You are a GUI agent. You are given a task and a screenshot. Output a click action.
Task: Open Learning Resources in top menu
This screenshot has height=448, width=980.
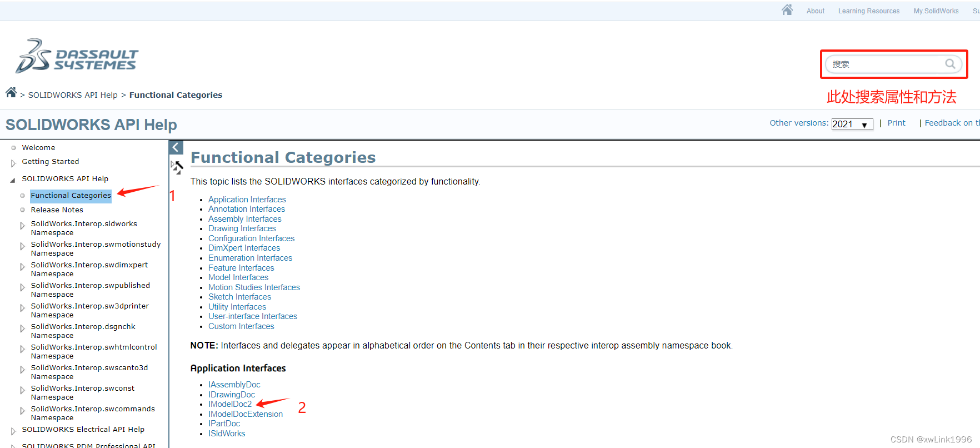[868, 11]
